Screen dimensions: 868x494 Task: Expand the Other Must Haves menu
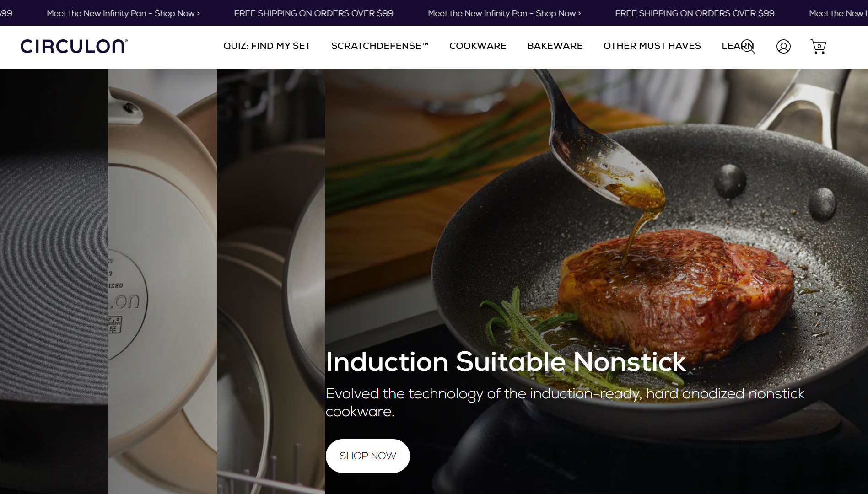click(652, 46)
